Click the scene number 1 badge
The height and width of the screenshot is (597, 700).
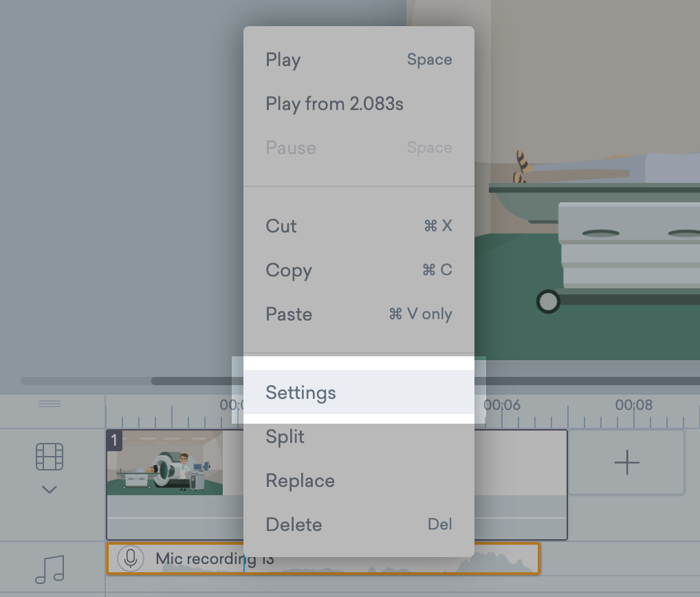click(114, 440)
